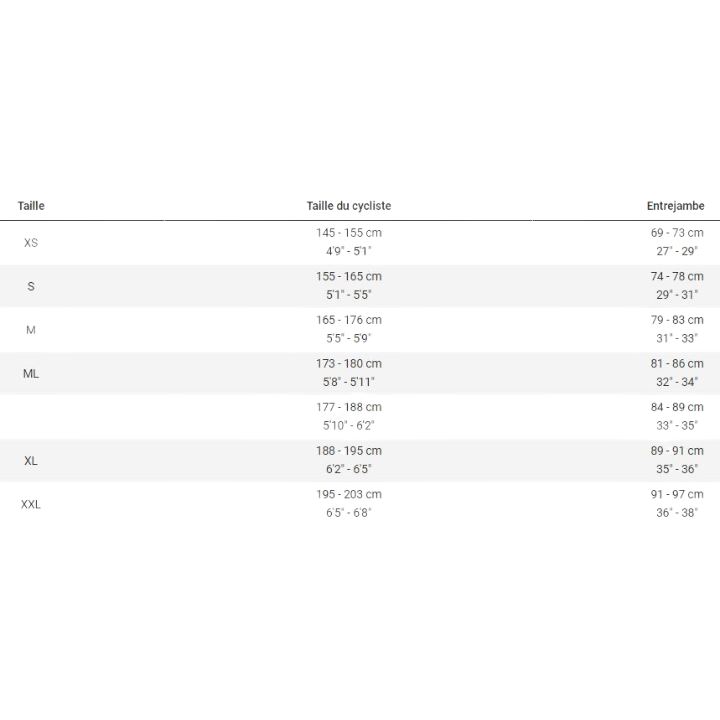Select the S size row label
Viewport: 720px width, 720px height.
point(31,286)
